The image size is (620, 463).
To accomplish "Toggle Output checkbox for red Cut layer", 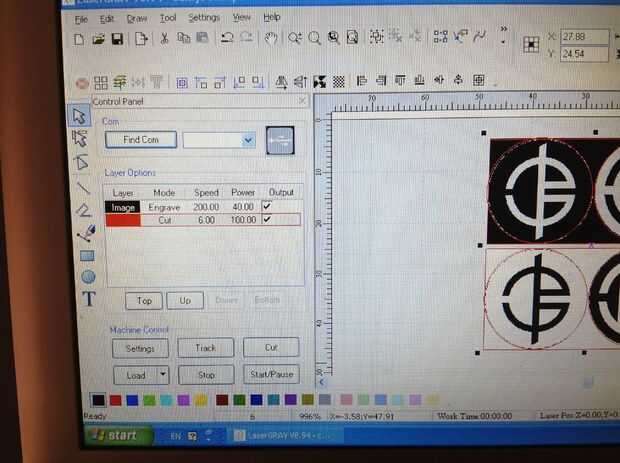I will (267, 219).
